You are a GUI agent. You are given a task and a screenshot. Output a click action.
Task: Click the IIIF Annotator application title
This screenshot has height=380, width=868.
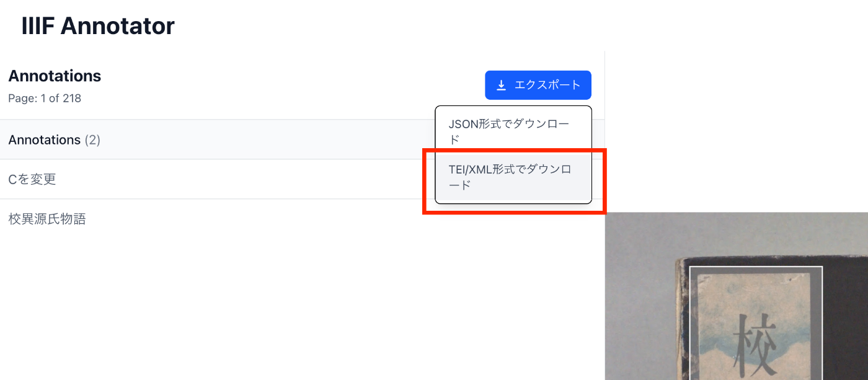click(97, 25)
